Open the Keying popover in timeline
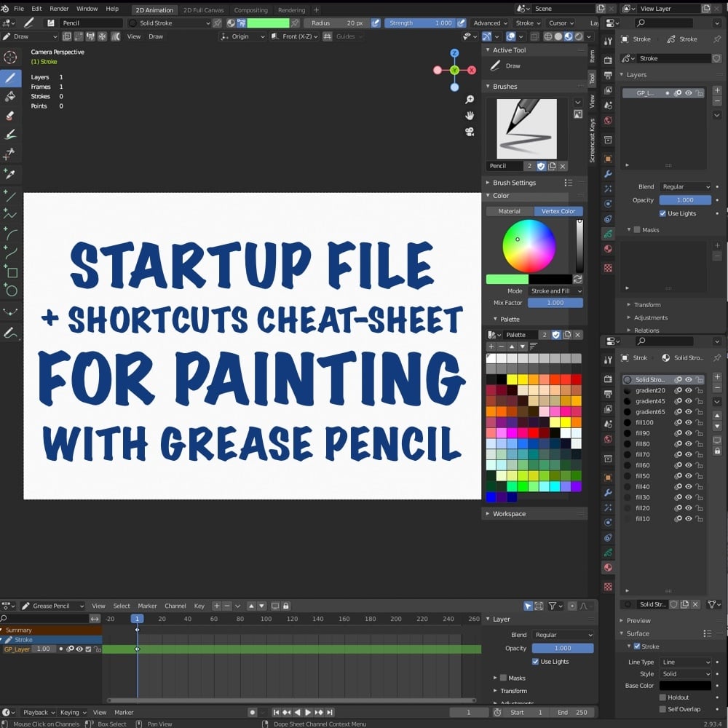This screenshot has height=728, width=728. pos(74,712)
